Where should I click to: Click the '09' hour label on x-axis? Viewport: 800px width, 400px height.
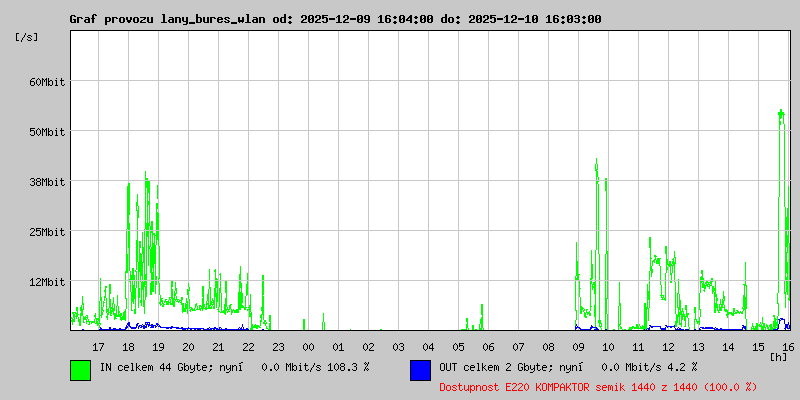click(x=579, y=347)
